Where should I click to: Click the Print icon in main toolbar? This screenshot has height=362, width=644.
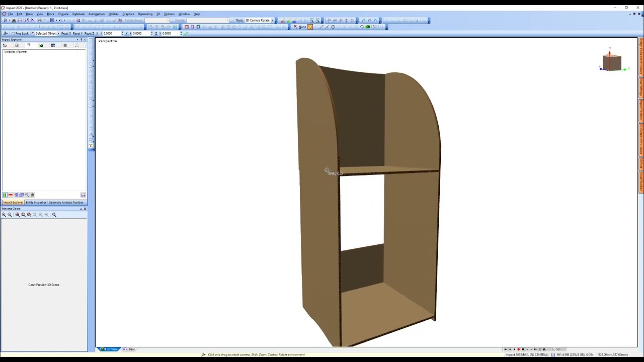click(39, 21)
